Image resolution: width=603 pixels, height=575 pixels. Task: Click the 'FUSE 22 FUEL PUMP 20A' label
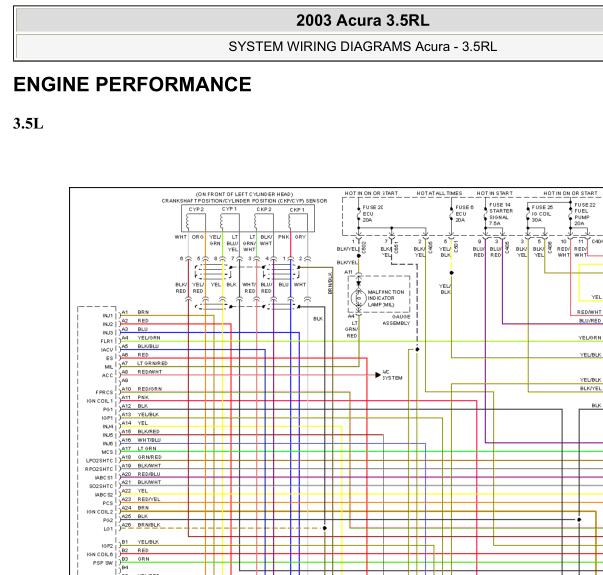pos(585,214)
